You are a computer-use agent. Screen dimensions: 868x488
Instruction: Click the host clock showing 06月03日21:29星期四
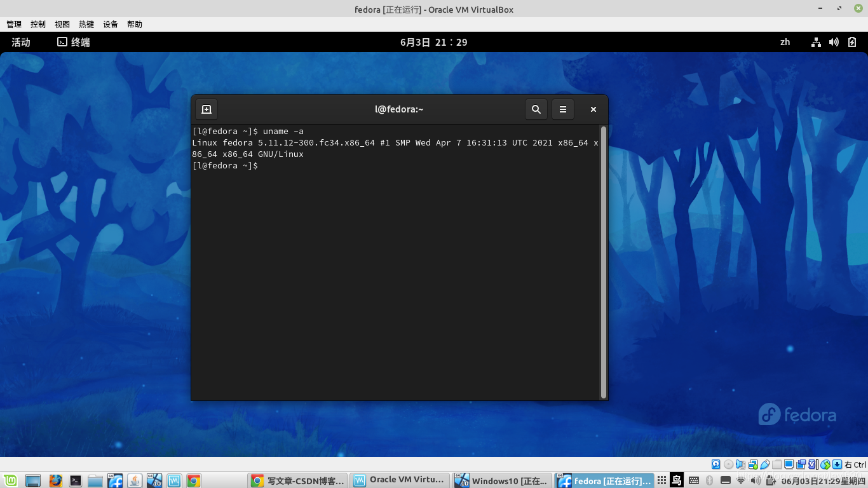pyautogui.click(x=823, y=481)
